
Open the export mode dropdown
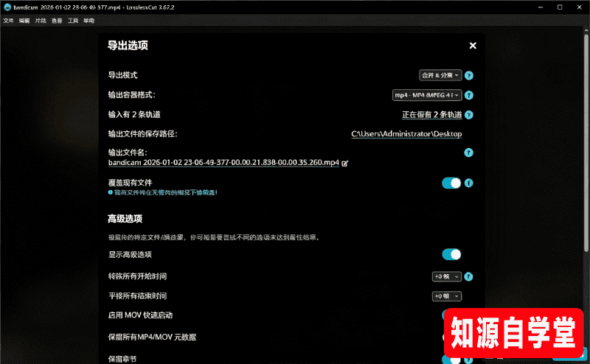[440, 75]
